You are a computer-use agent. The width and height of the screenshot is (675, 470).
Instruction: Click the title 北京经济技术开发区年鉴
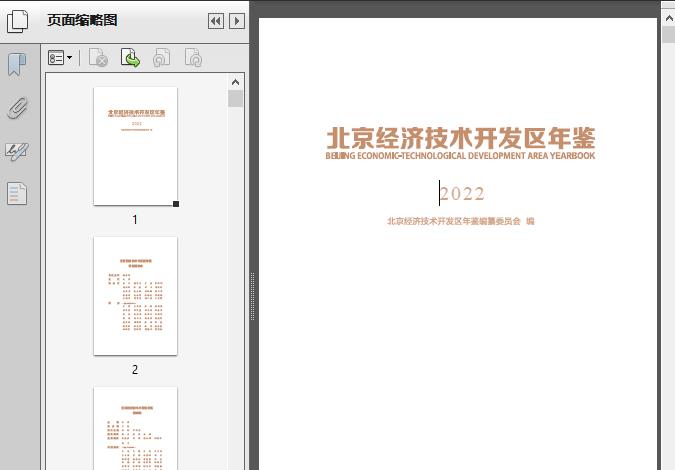coord(461,138)
